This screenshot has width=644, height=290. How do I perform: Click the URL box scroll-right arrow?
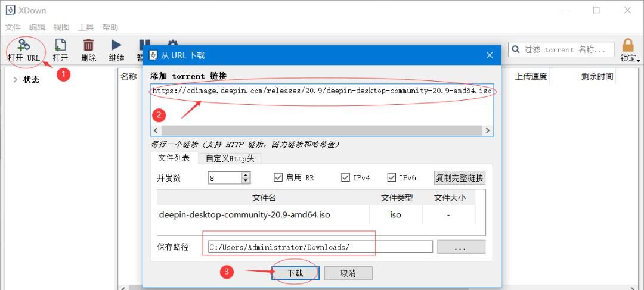tap(488, 130)
